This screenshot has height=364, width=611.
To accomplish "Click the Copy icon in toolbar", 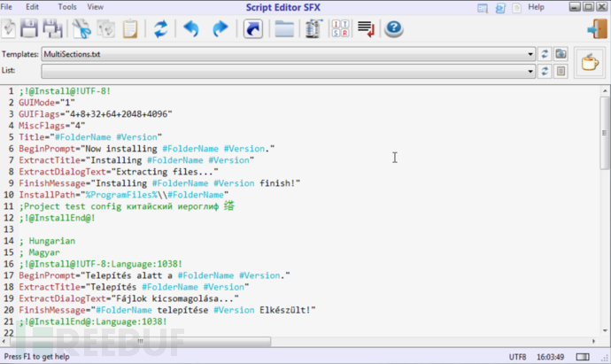I will pyautogui.click(x=105, y=29).
